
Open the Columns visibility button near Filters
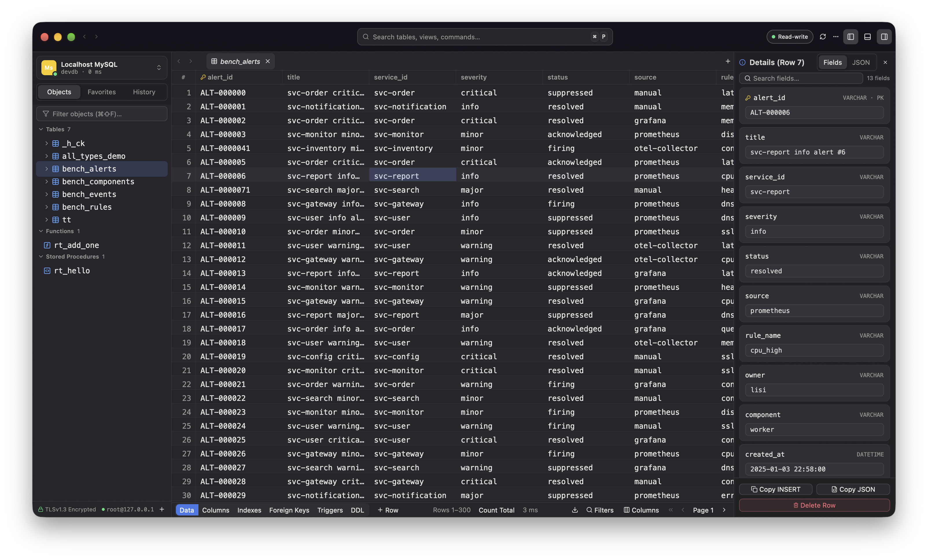point(641,510)
